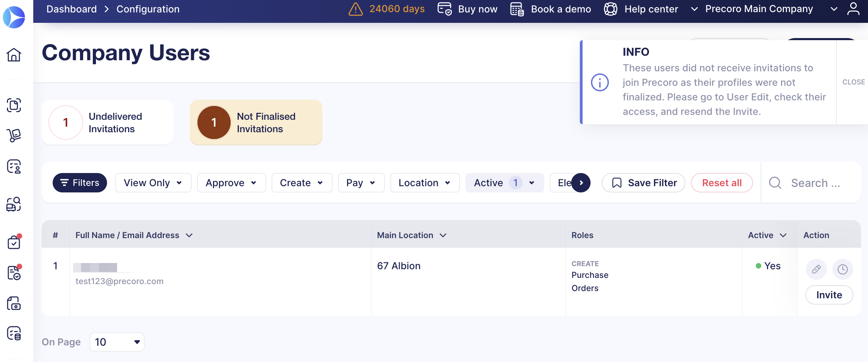Click the search magnifier icon
Viewport: 868px width, 362px height.
point(775,183)
